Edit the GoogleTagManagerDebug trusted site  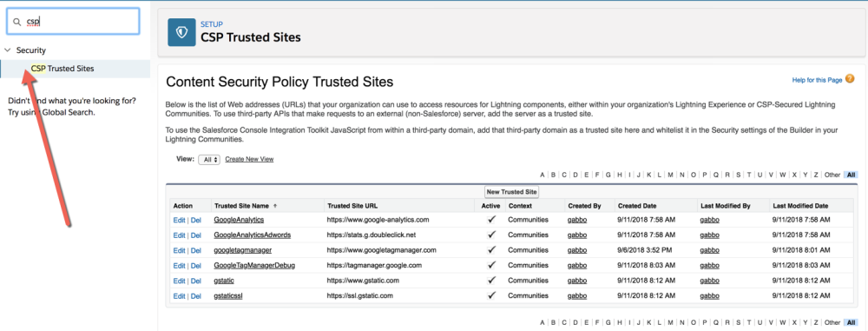[179, 266]
